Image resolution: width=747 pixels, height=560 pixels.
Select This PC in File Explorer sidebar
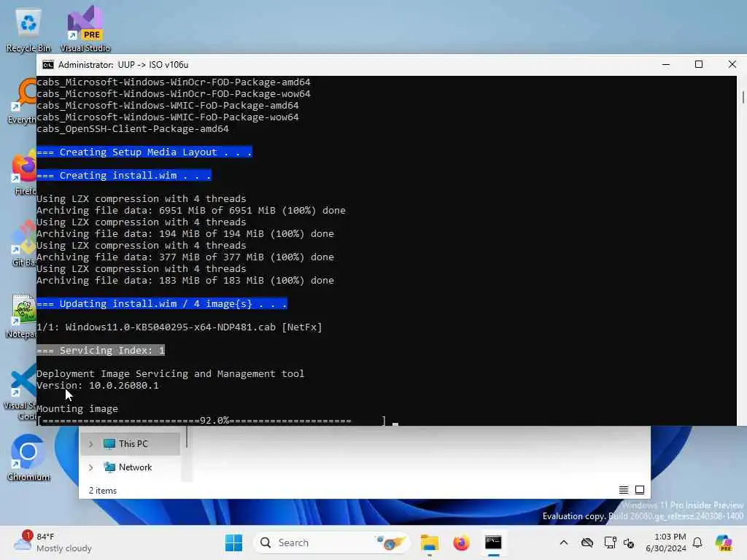pyautogui.click(x=131, y=444)
